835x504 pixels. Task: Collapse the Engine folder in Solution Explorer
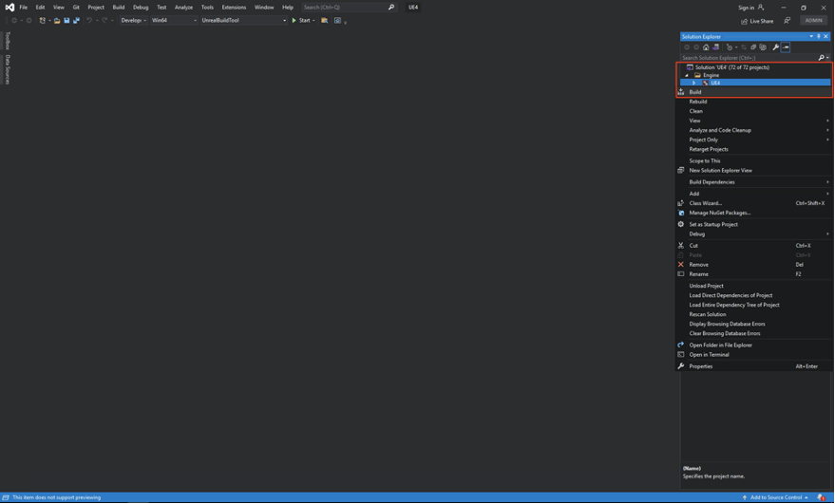coord(687,75)
